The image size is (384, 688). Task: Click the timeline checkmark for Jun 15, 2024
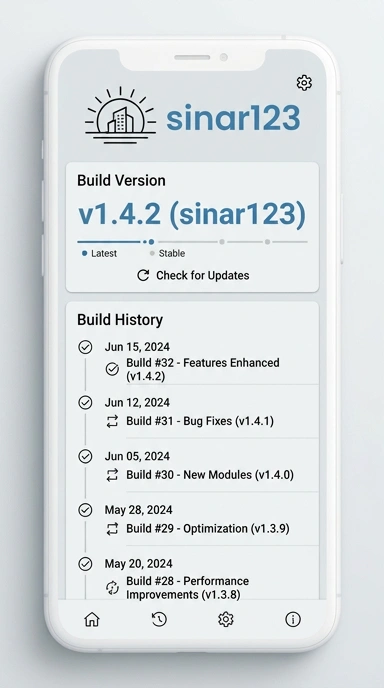85,347
